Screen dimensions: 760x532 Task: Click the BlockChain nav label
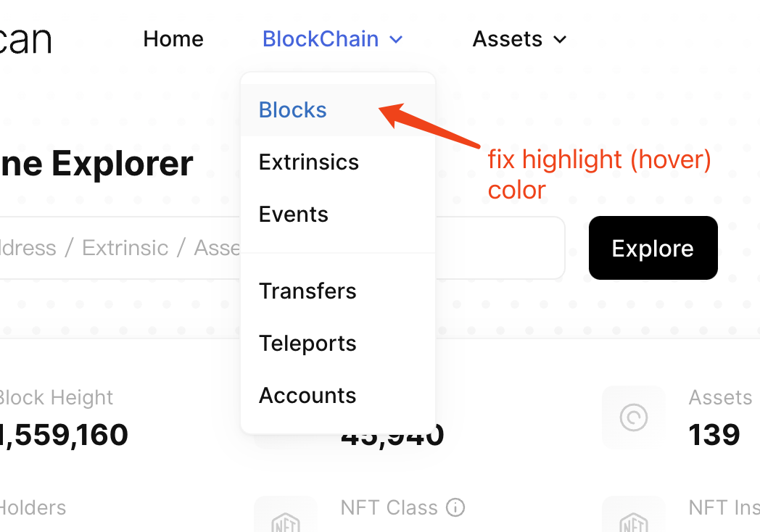point(321,38)
